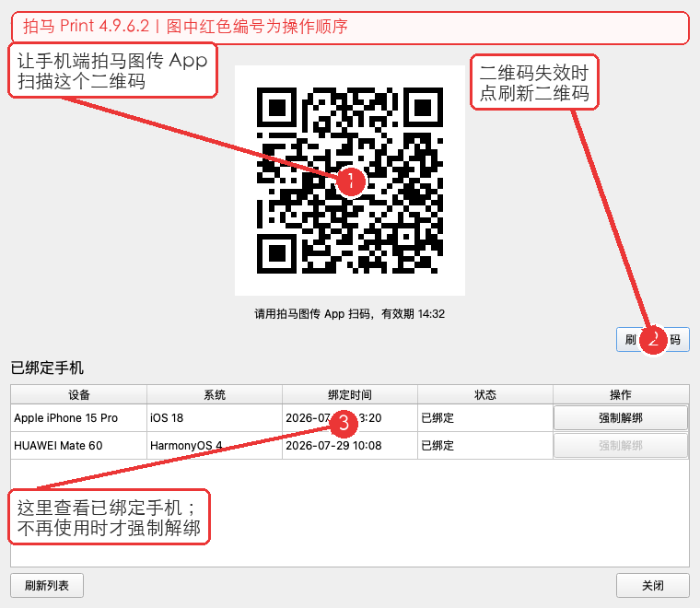Sort by the 系统 column header
700x608 pixels.
[x=215, y=394]
